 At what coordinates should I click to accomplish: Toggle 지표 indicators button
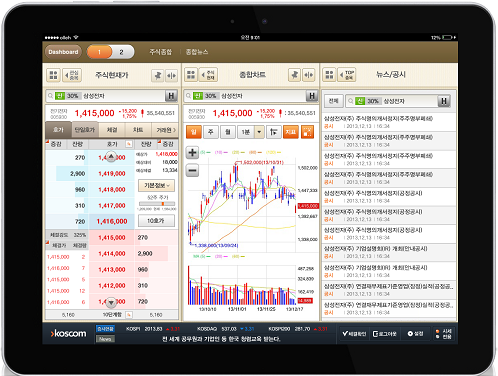click(x=291, y=132)
